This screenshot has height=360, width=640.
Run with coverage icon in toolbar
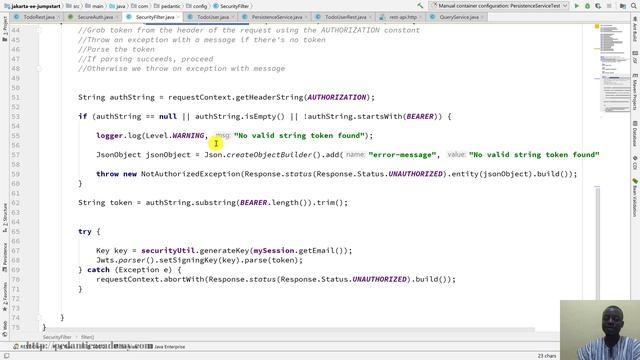pos(598,6)
